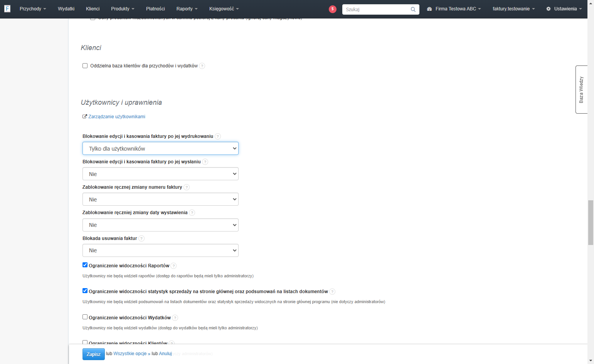594x364 pixels.
Task: Open the Raporty menu
Action: coord(187,9)
